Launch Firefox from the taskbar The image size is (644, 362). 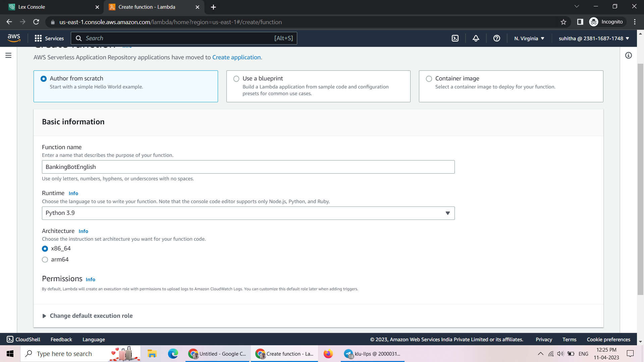[328, 354]
